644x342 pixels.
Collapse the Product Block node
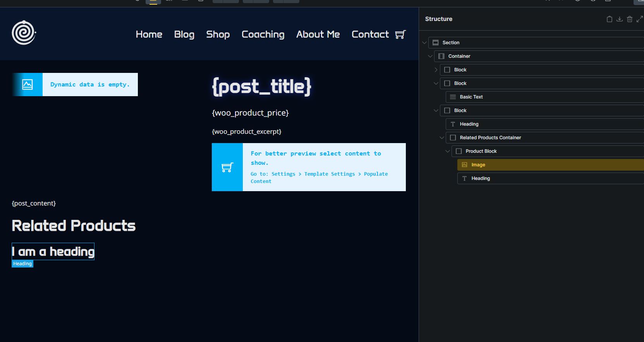[448, 151]
